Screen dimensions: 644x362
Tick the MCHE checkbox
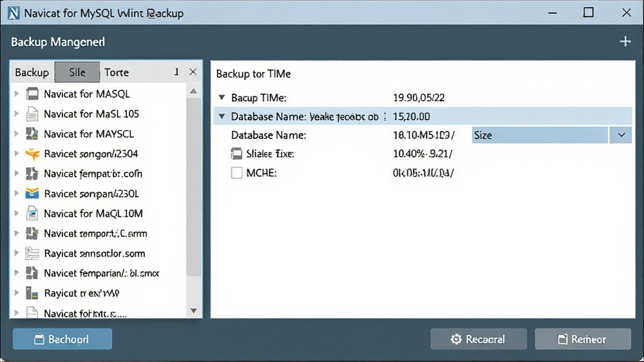coord(236,173)
